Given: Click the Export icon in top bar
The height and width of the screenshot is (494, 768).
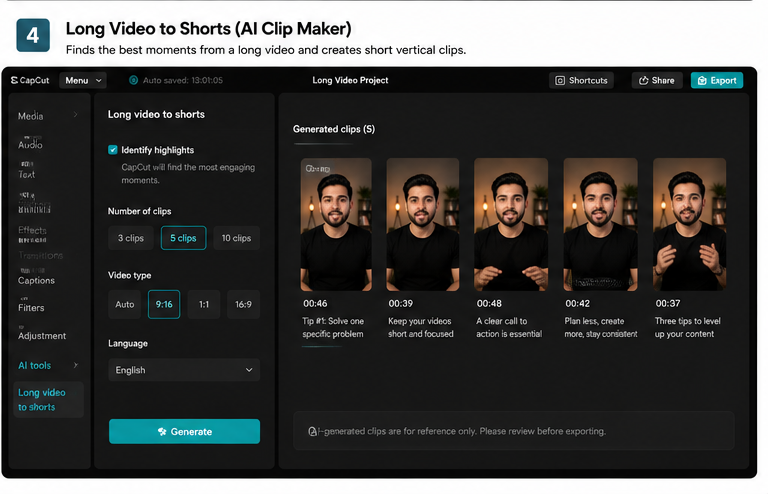Looking at the screenshot, I should (x=702, y=80).
